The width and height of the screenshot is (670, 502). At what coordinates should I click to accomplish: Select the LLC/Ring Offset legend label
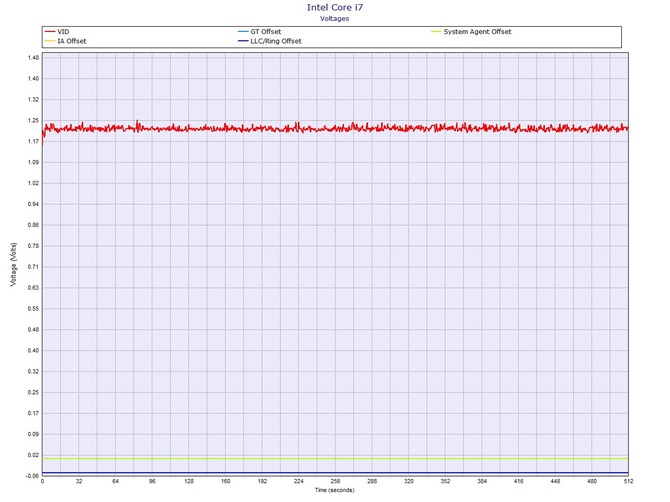coord(276,41)
